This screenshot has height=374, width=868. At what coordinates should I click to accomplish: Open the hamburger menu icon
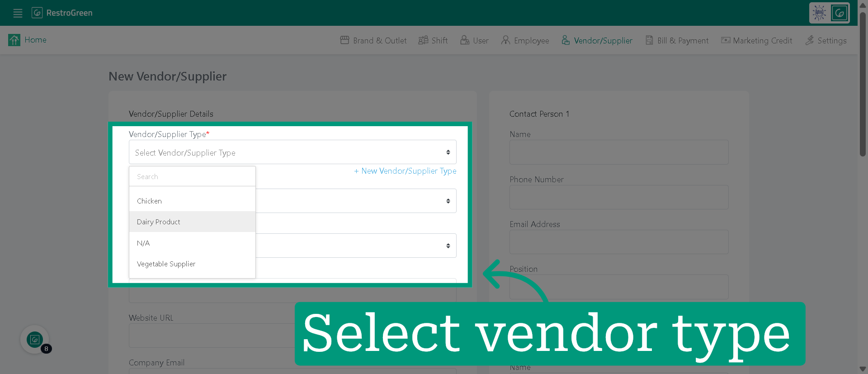[x=18, y=13]
